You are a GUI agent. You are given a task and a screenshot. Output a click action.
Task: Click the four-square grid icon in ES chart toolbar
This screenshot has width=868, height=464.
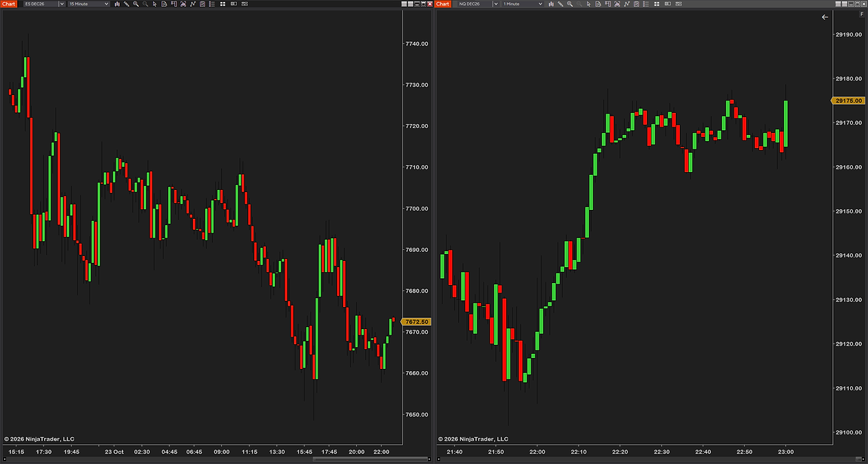223,4
